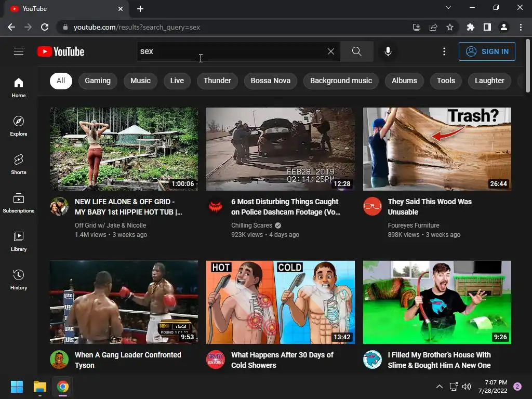
Task: Click the wood slab Trash? thumbnail
Action: (437, 149)
